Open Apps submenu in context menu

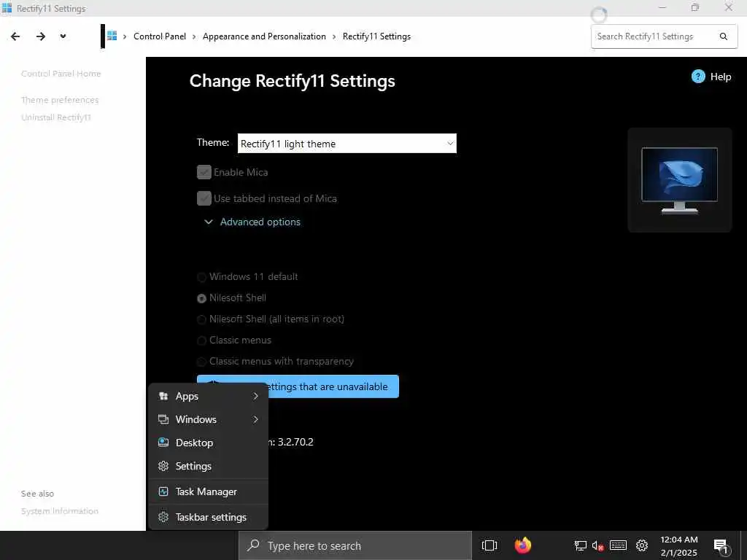pos(208,396)
